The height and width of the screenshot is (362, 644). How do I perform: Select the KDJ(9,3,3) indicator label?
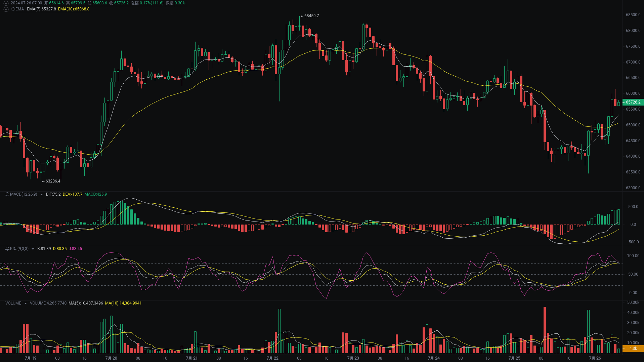(18, 249)
